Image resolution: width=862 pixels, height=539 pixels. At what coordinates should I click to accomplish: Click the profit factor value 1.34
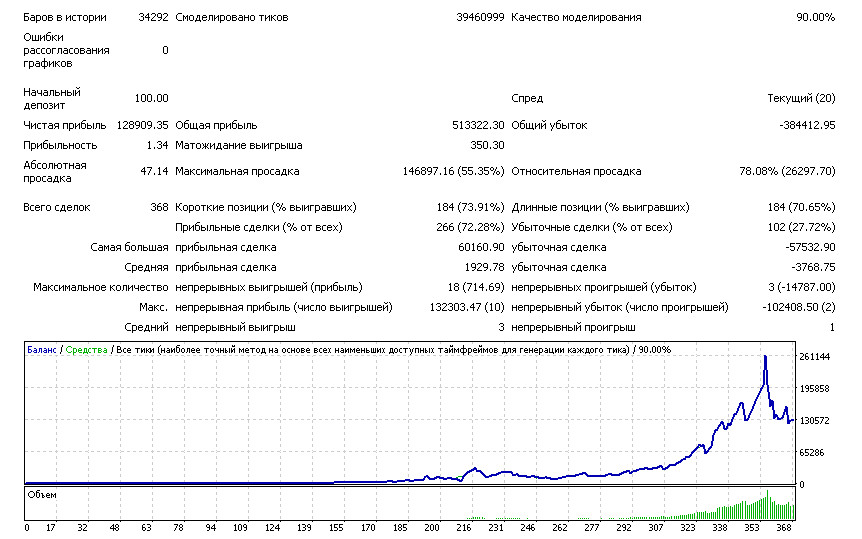click(x=157, y=145)
